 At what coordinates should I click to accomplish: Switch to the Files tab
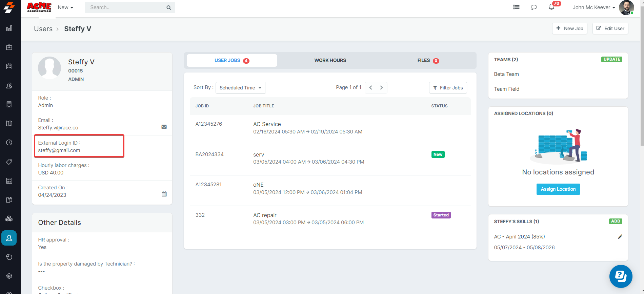[427, 60]
